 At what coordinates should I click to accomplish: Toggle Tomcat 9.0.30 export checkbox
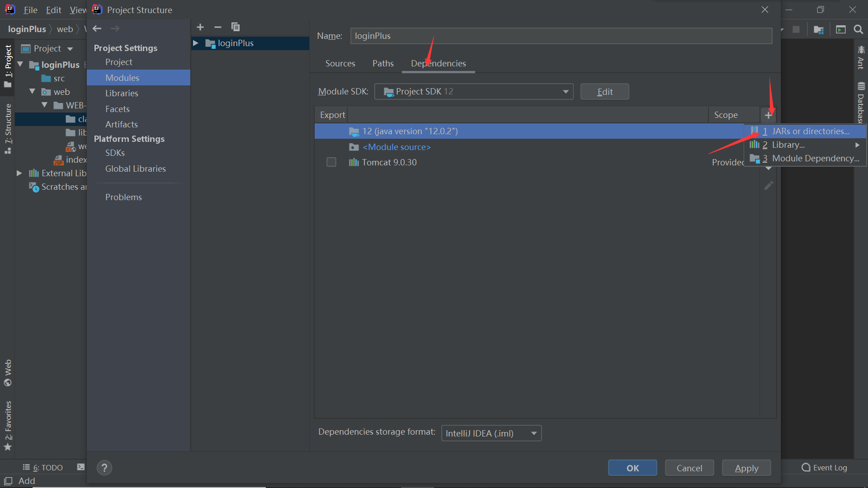click(331, 162)
